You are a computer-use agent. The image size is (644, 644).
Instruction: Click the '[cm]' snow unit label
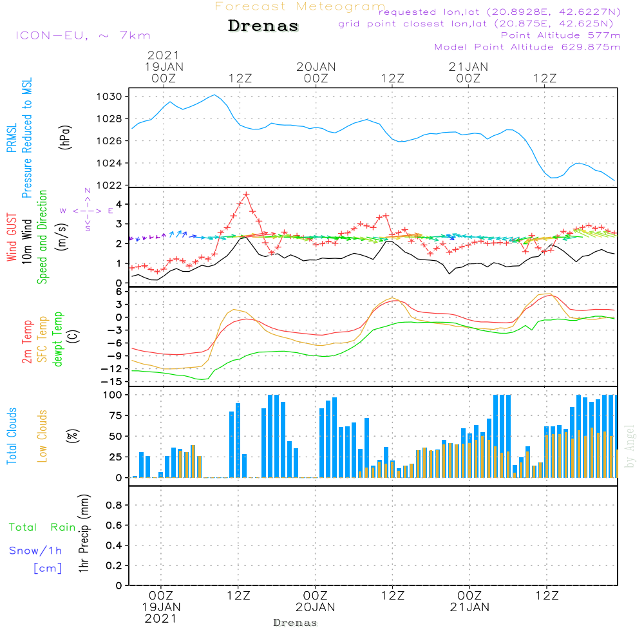[x=48, y=568]
